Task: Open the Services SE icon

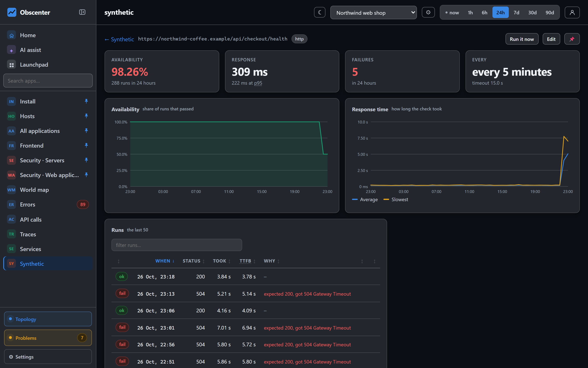Action: pos(11,249)
